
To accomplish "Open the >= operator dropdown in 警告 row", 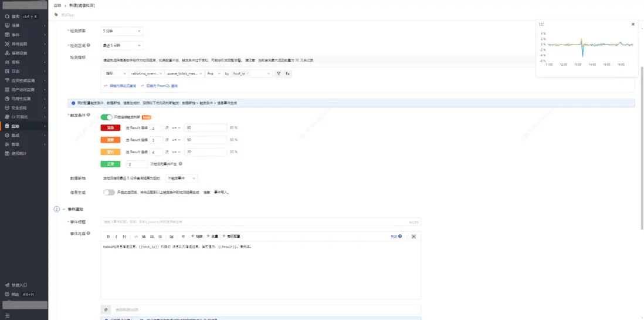I will tap(177, 151).
